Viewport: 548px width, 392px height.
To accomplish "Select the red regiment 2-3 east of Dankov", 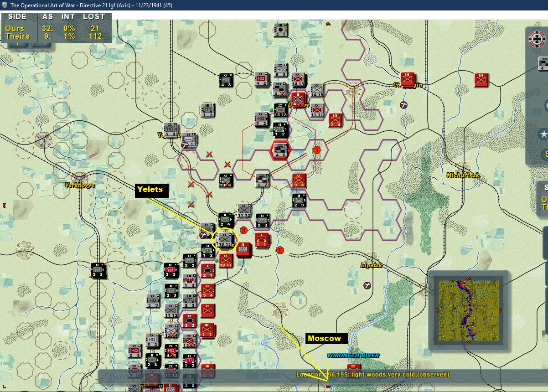I will pos(335,120).
